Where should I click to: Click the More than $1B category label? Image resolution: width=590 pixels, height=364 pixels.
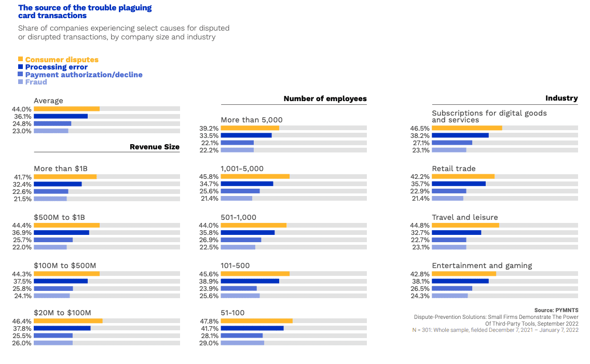61,169
